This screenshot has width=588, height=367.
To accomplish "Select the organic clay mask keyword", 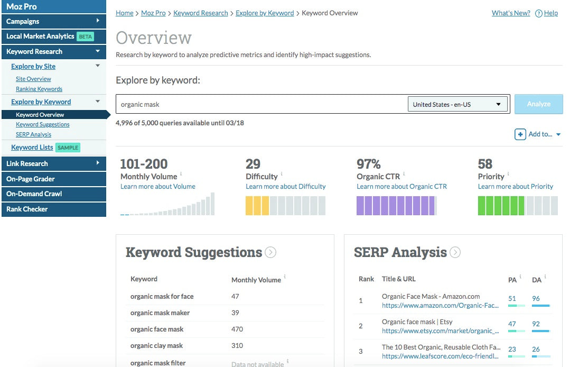I will pyautogui.click(x=156, y=346).
